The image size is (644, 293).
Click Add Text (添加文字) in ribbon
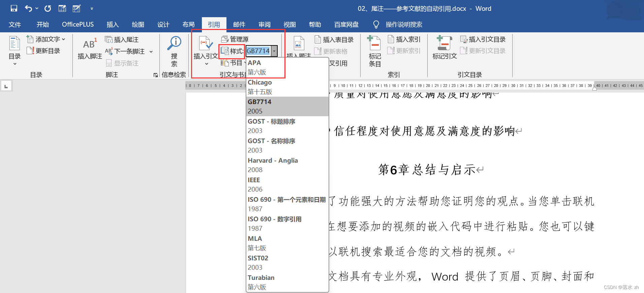(x=46, y=39)
